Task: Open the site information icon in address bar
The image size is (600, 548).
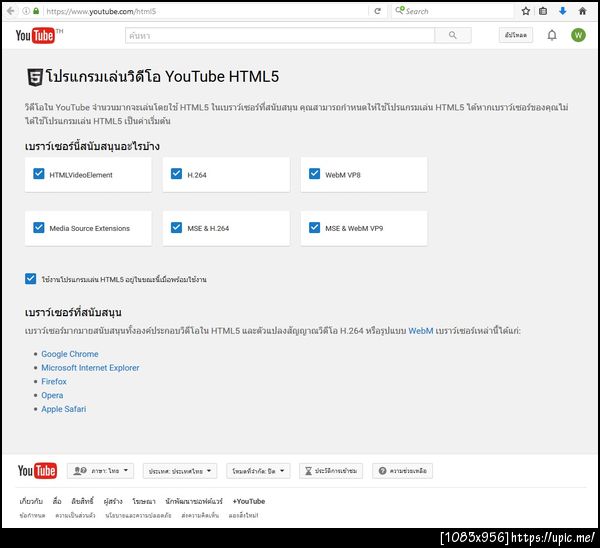Action: click(x=26, y=11)
